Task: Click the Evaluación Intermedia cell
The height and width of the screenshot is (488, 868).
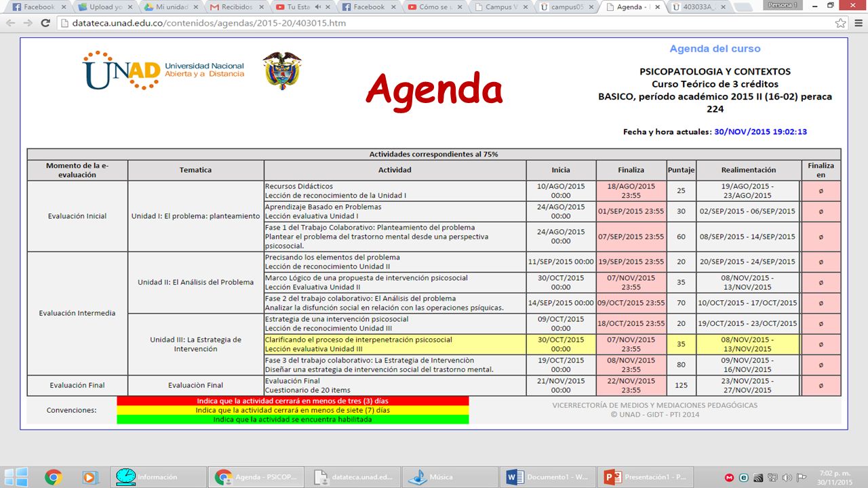Action: tap(77, 313)
